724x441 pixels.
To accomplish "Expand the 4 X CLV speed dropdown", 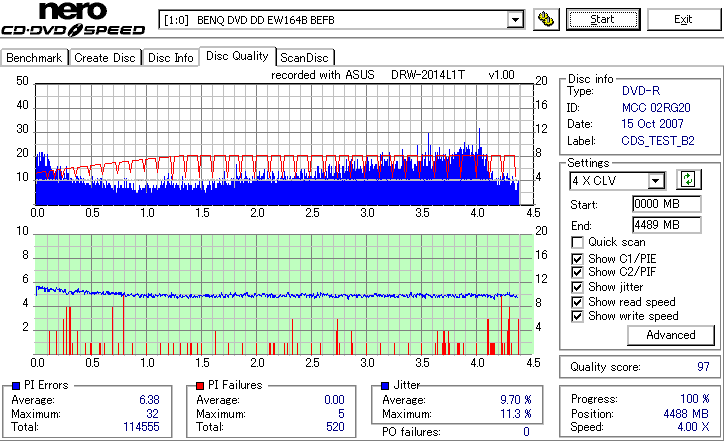I will (x=655, y=181).
